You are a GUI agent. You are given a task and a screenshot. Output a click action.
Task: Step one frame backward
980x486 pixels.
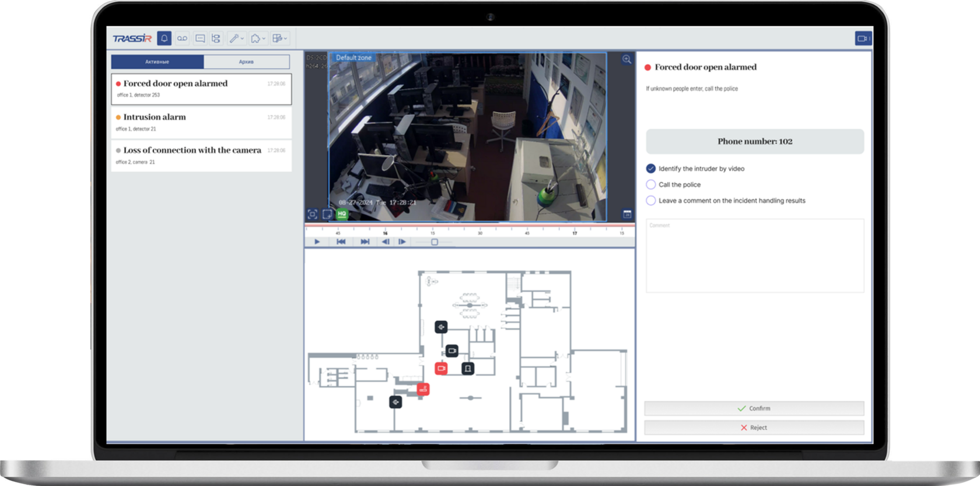(x=386, y=242)
